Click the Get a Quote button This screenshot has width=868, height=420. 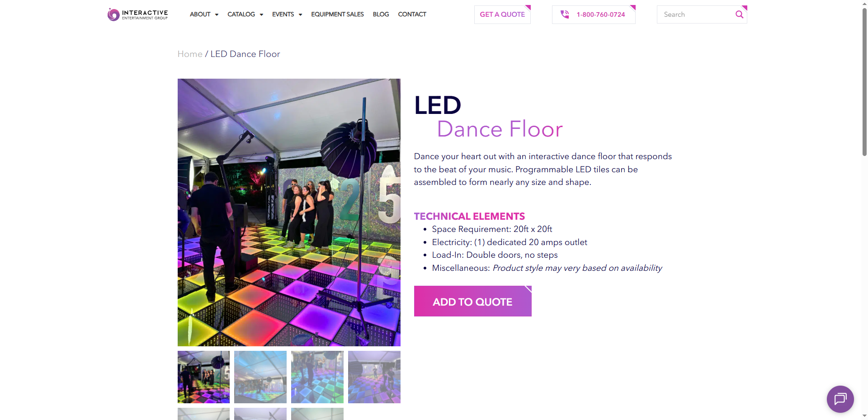click(x=502, y=14)
